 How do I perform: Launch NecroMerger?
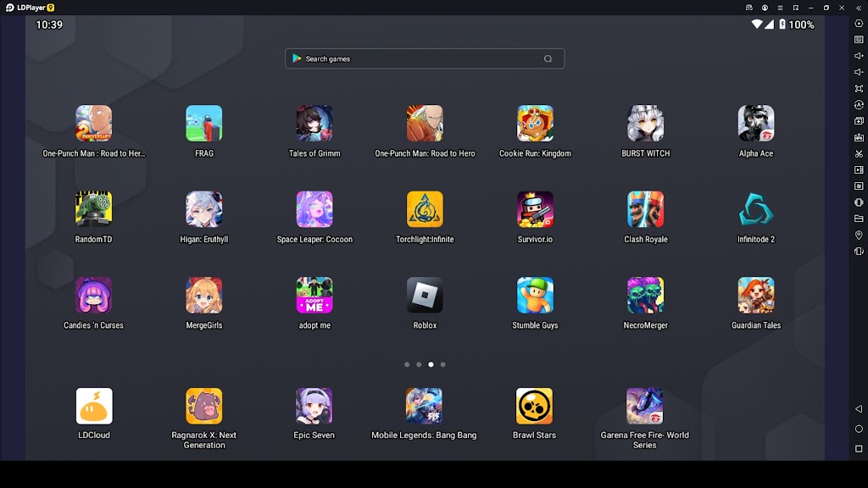(645, 296)
